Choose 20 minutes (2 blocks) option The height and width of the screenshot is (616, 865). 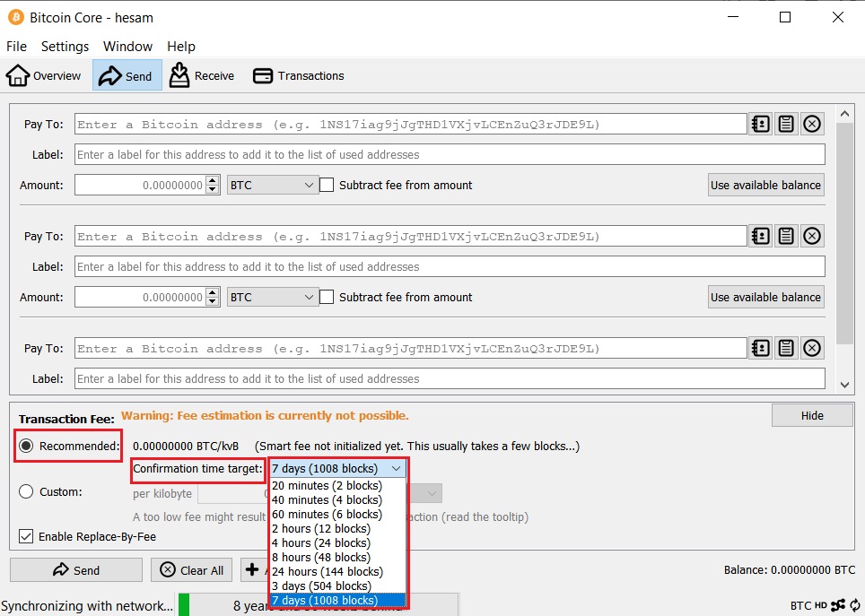pos(337,485)
